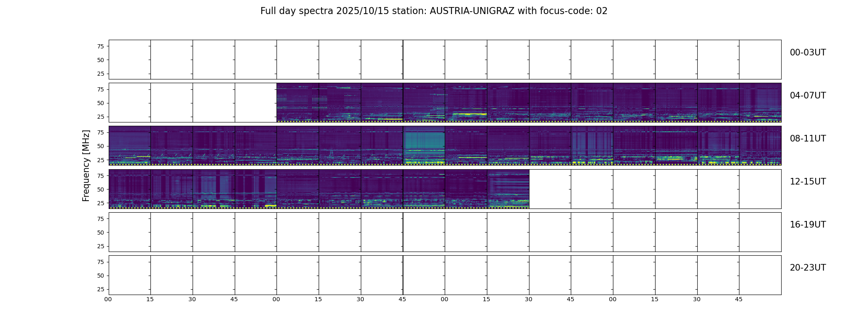Open the last data segment at 14:15 UT
This screenshot has height=331, width=868.
[x=508, y=189]
